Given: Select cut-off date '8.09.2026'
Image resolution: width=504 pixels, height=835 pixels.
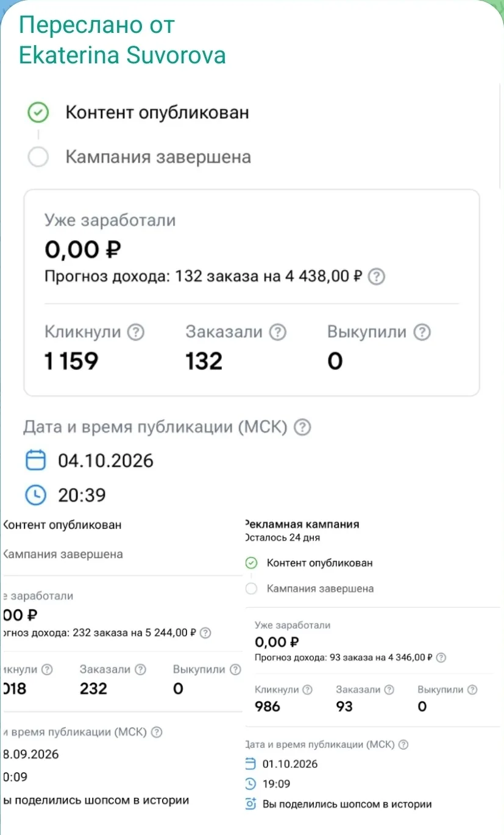Looking at the screenshot, I should pos(31,755).
